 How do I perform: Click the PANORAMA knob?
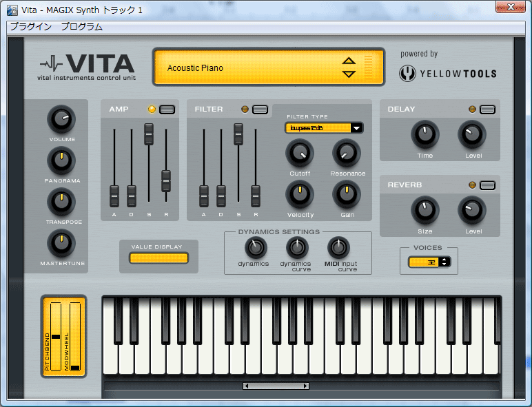pos(61,160)
